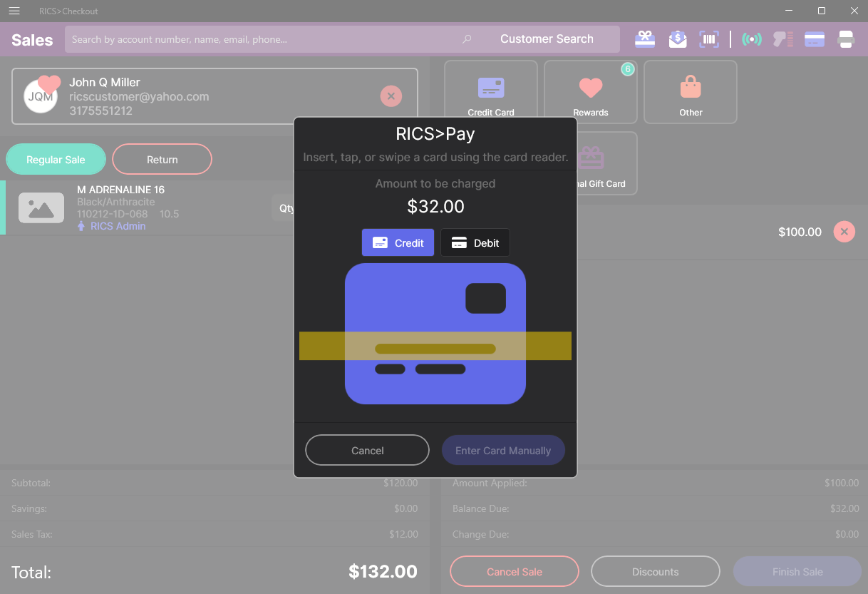Click the green broadcast signal icon
This screenshot has width=868, height=594.
(751, 39)
